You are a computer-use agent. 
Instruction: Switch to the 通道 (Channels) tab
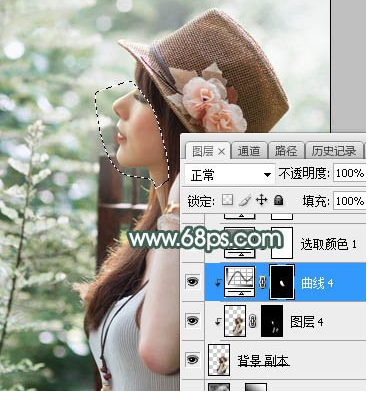click(x=249, y=151)
